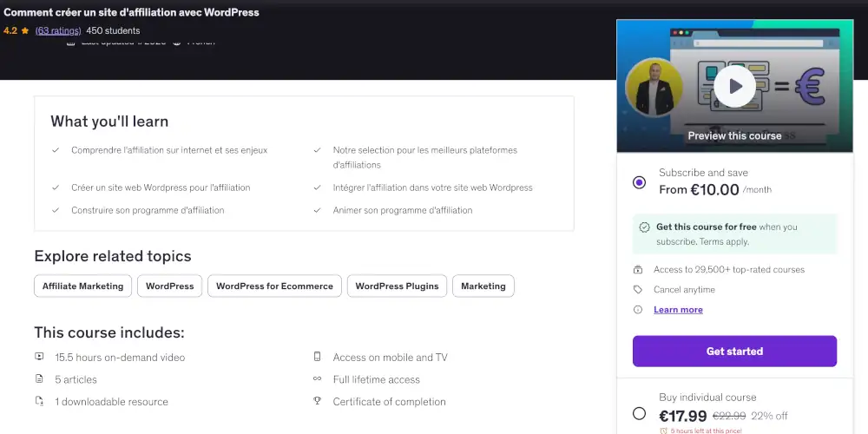Click the Euro symbol graphic in preview

coord(810,86)
